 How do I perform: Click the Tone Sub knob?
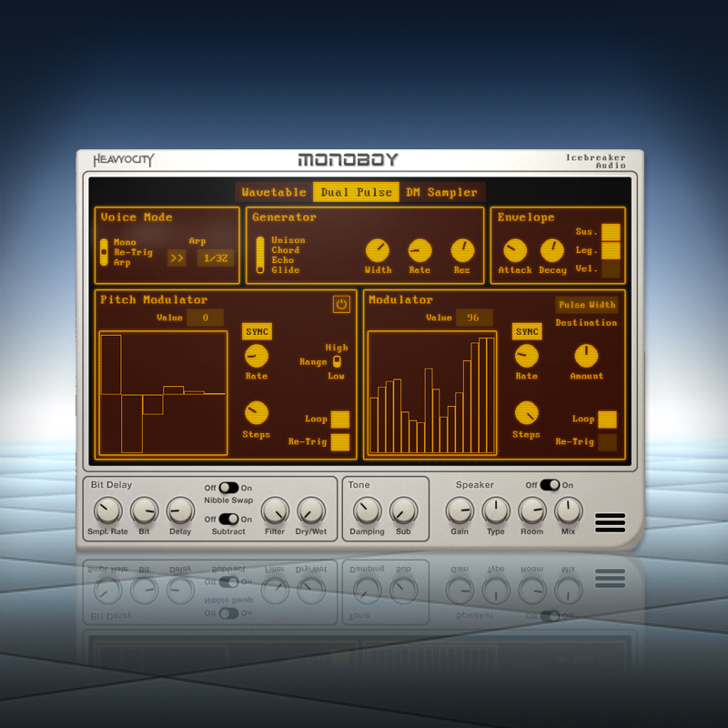(403, 511)
